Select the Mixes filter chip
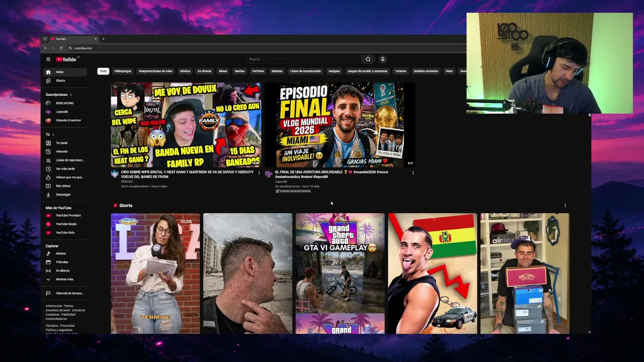The image size is (644, 362). tap(223, 71)
